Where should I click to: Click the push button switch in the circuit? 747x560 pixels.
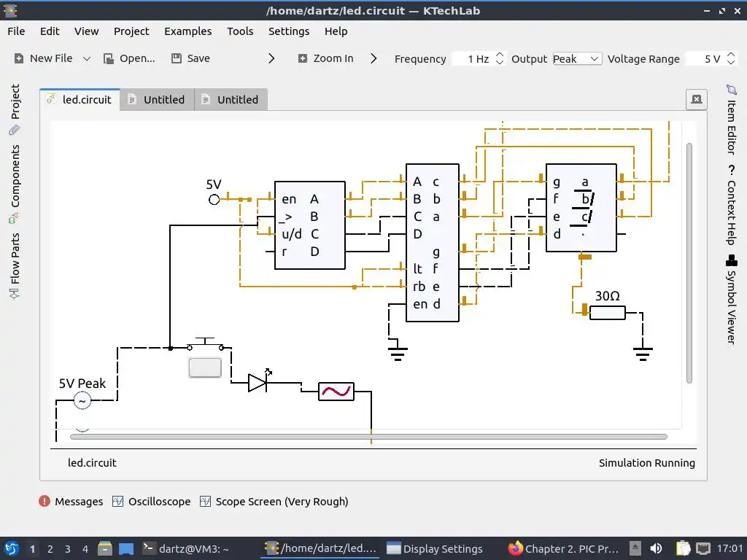click(x=205, y=367)
